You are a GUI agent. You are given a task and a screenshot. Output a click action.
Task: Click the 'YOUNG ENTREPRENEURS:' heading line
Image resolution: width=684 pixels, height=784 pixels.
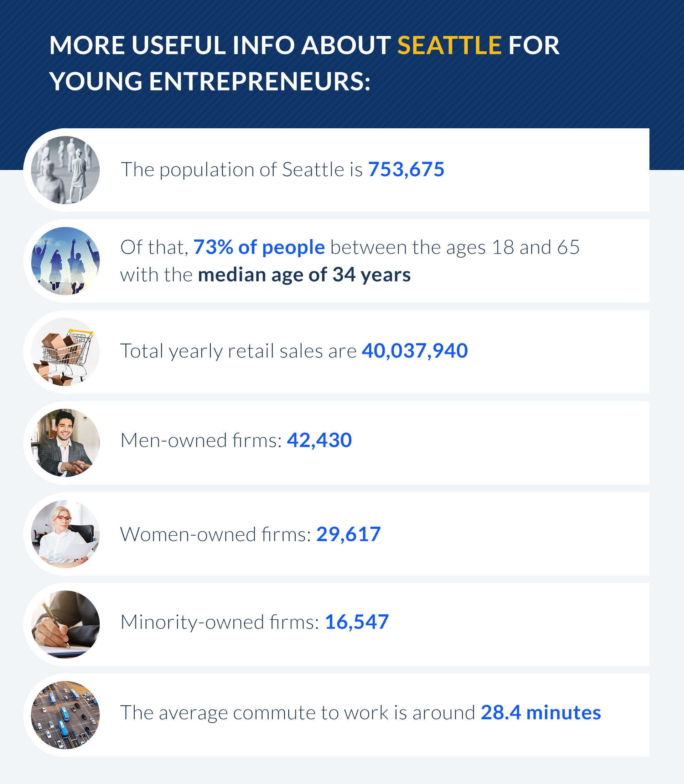pyautogui.click(x=210, y=82)
